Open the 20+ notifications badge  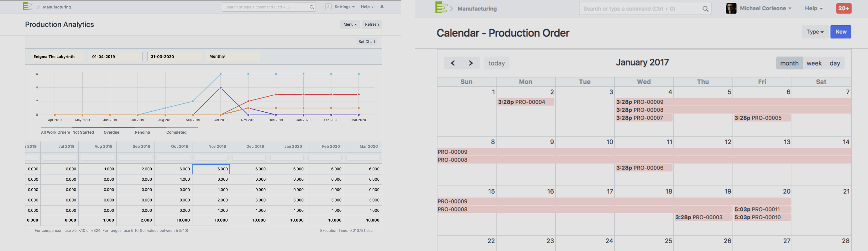844,8
